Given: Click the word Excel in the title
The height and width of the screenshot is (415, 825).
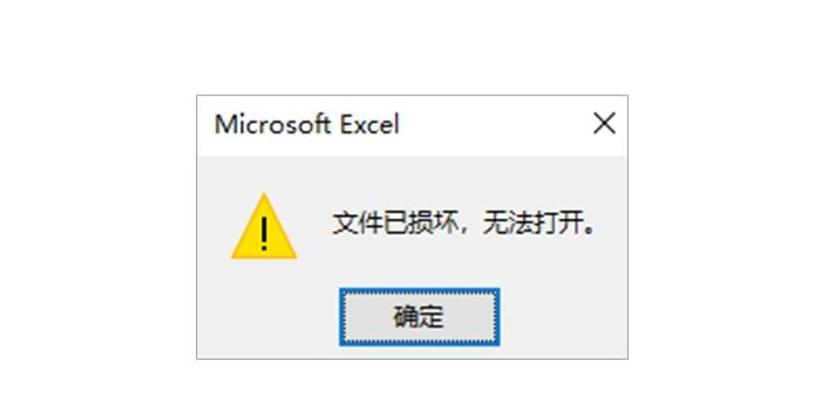Looking at the screenshot, I should click(369, 125).
